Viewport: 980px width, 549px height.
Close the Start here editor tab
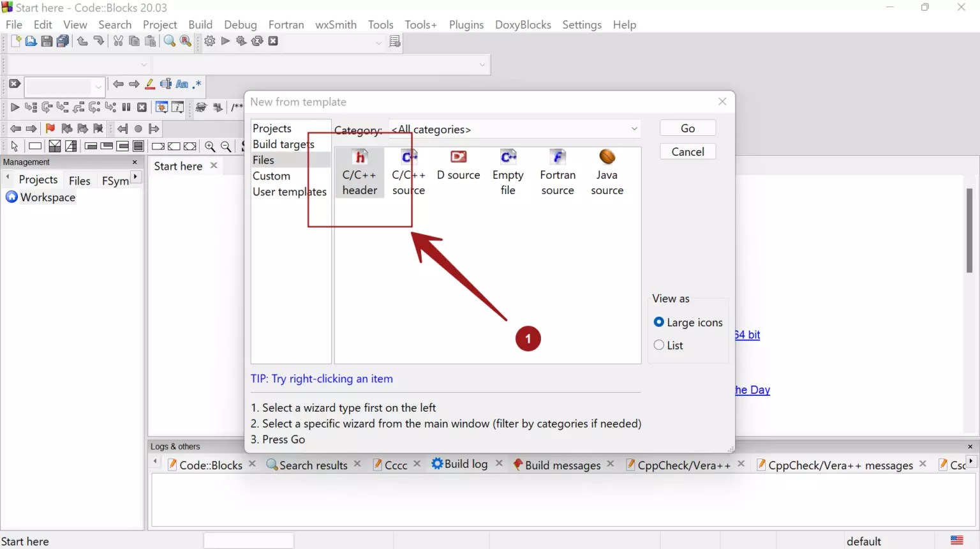214,165
